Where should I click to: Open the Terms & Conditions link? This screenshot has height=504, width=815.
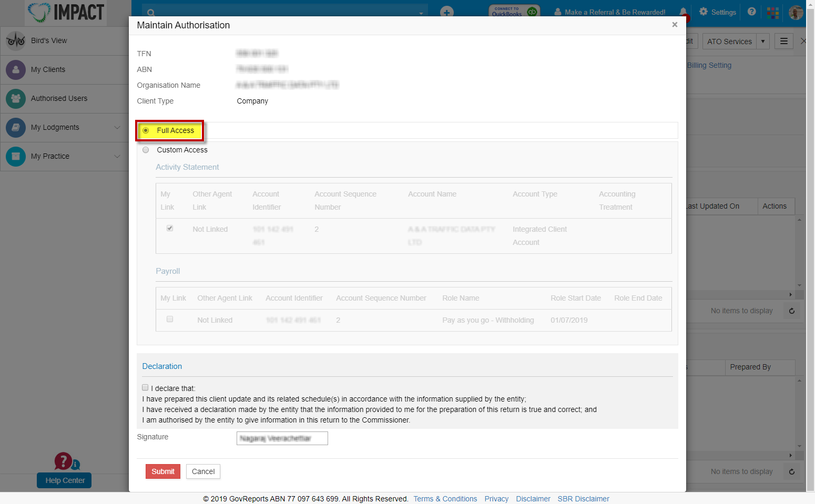coord(445,499)
